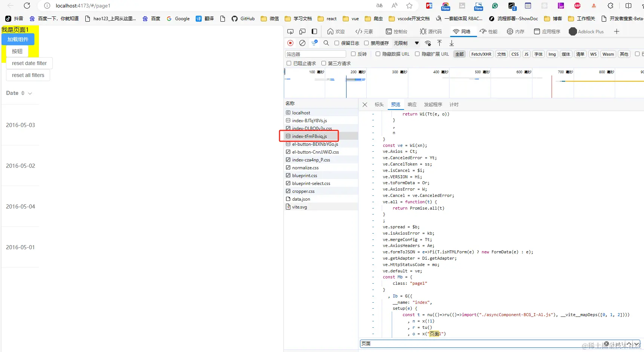644x352 pixels.
Task: Toggle the network filter bar icon
Action: [314, 43]
